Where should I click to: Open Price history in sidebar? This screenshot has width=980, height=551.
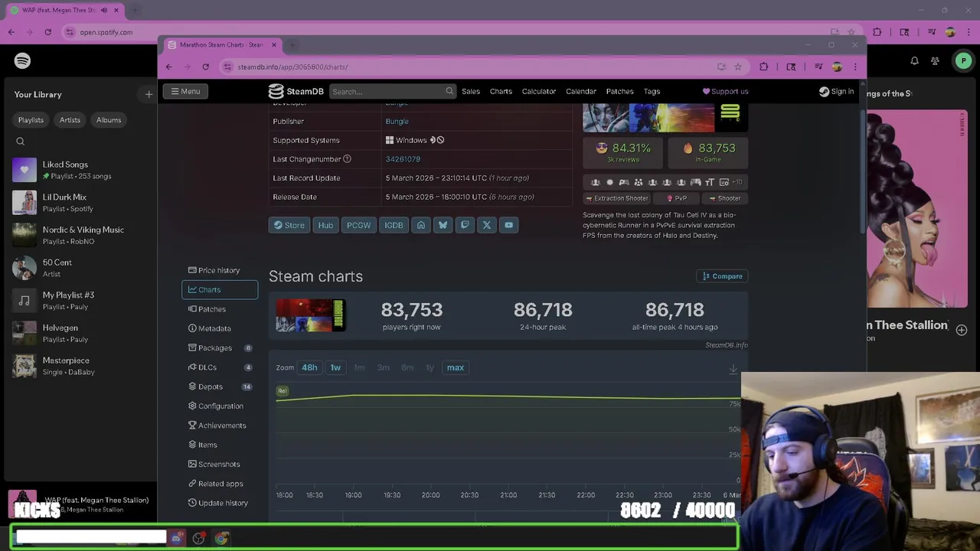pyautogui.click(x=220, y=270)
